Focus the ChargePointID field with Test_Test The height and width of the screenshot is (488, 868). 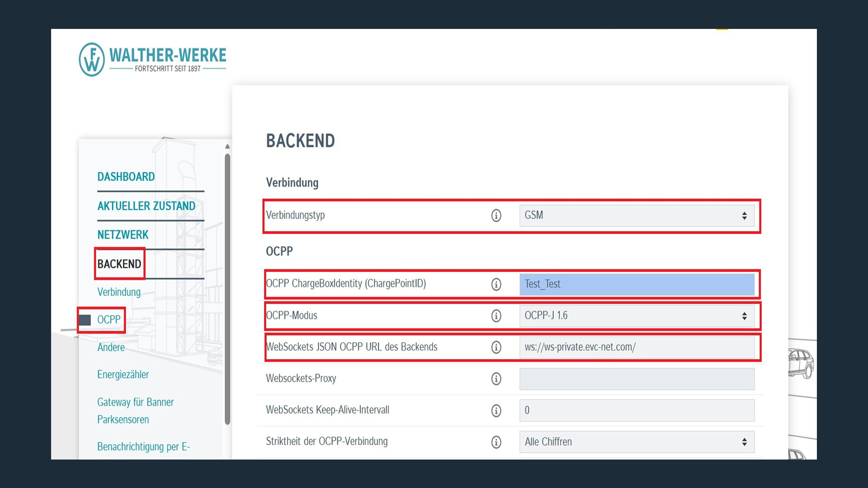click(637, 284)
